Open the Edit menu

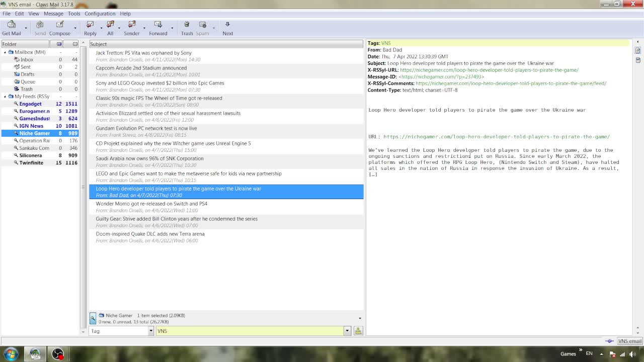pos(19,14)
